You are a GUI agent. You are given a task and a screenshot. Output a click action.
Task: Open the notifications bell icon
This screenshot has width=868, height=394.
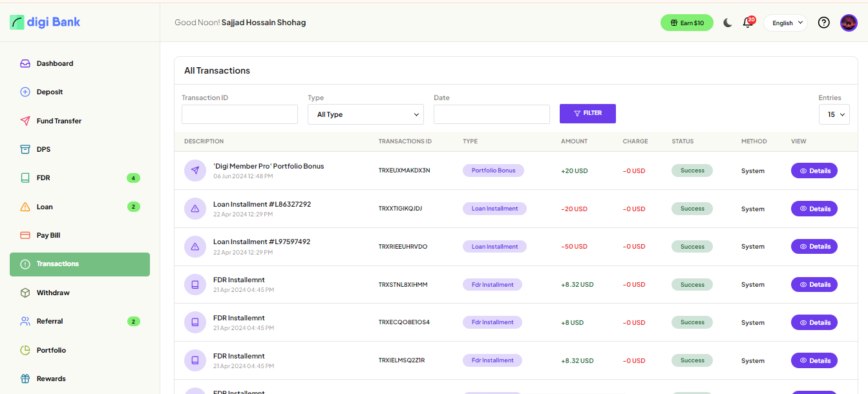pyautogui.click(x=748, y=23)
